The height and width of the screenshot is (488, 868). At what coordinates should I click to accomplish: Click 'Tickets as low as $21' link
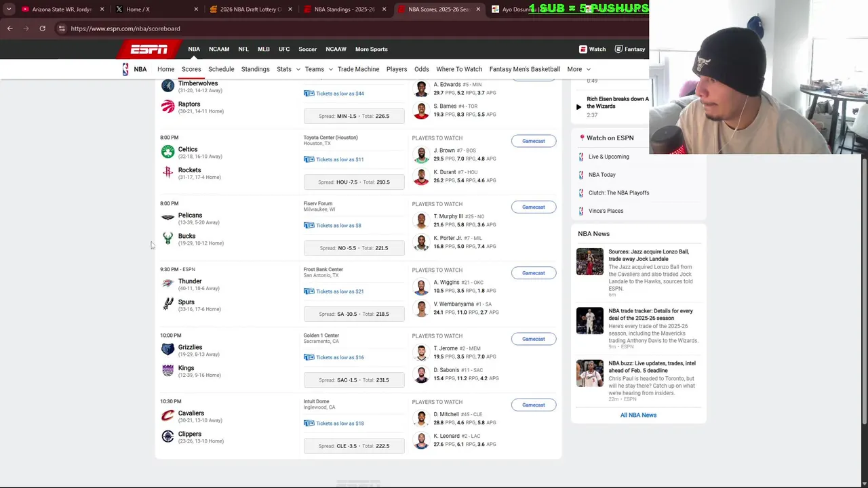[340, 291]
